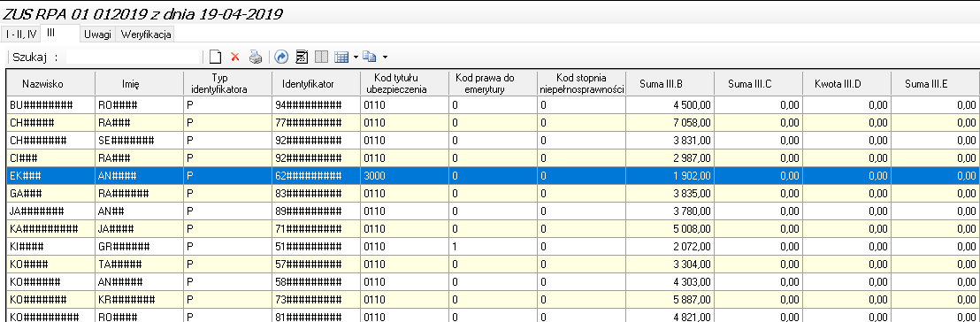Click the identifier cell 57##########

click(317, 264)
